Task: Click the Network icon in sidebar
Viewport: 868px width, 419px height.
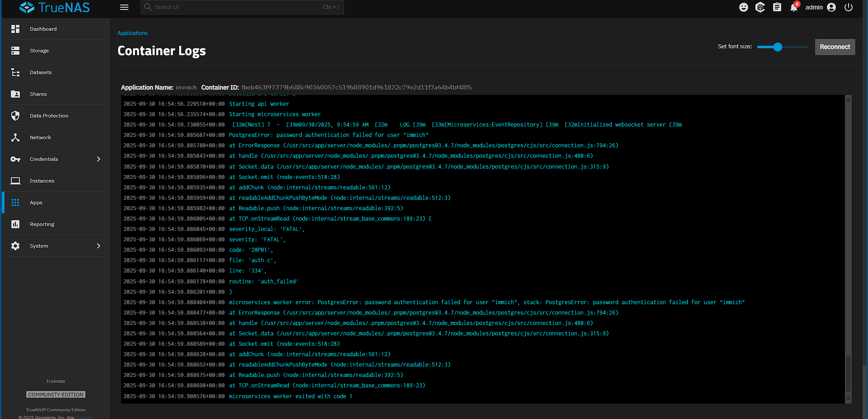Action: [15, 137]
